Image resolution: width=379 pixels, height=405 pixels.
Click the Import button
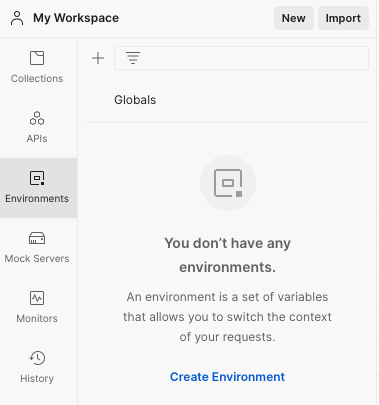[x=343, y=18]
